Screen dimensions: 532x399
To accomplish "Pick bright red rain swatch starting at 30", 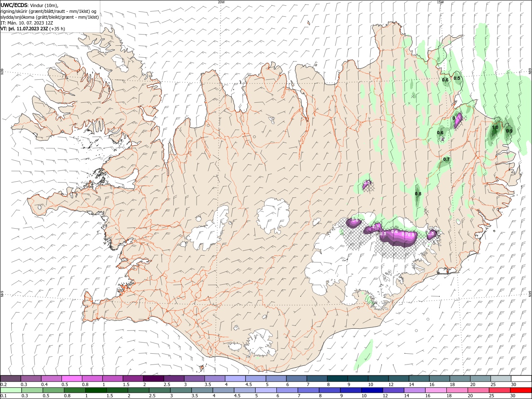I will coord(521,390).
